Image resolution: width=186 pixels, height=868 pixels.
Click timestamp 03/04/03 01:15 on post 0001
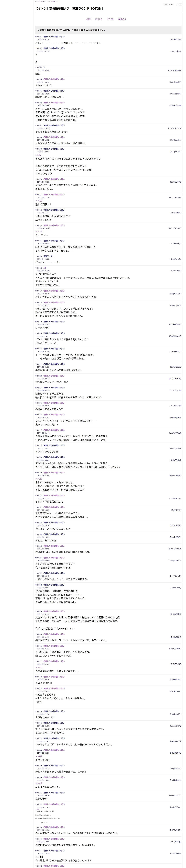(43, 40)
